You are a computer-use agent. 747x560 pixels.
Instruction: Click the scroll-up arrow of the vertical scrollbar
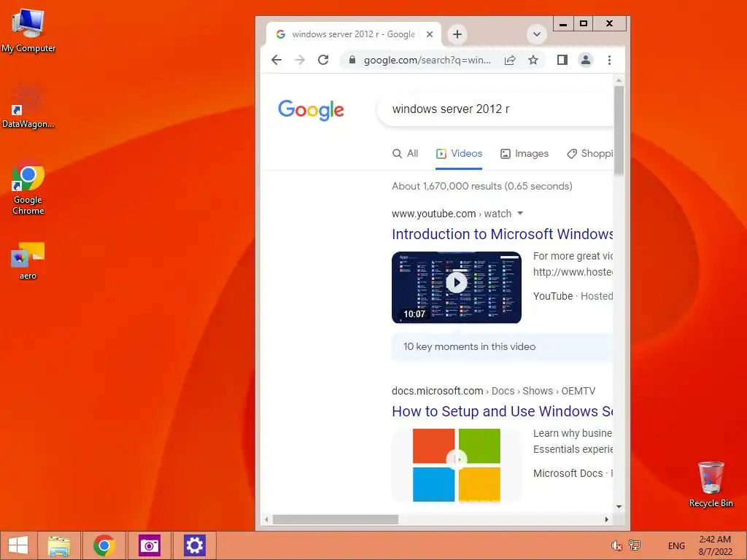[619, 80]
